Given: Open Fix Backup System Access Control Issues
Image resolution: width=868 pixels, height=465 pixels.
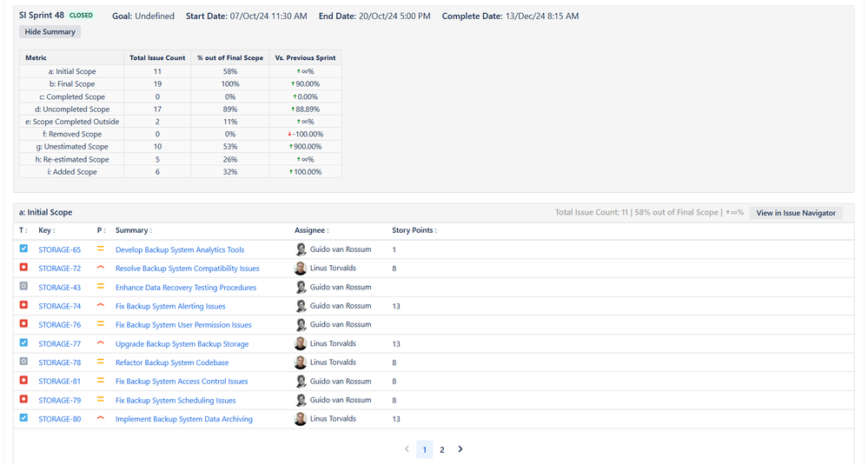Looking at the screenshot, I should click(x=182, y=382).
